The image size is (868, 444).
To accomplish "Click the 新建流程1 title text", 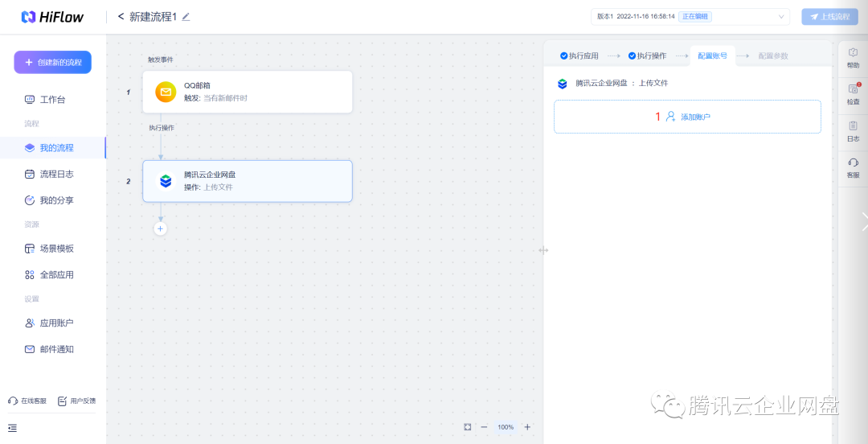I will point(153,17).
